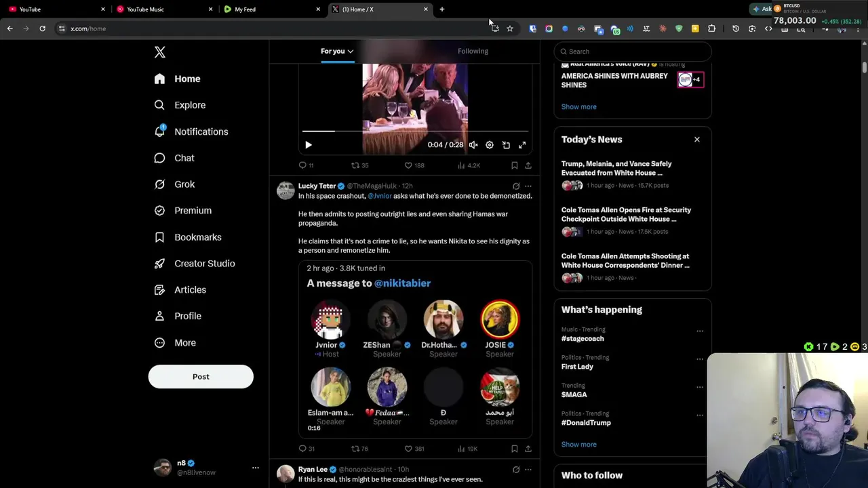Image resolution: width=868 pixels, height=488 pixels.
Task: Reload the page
Action: 42,28
